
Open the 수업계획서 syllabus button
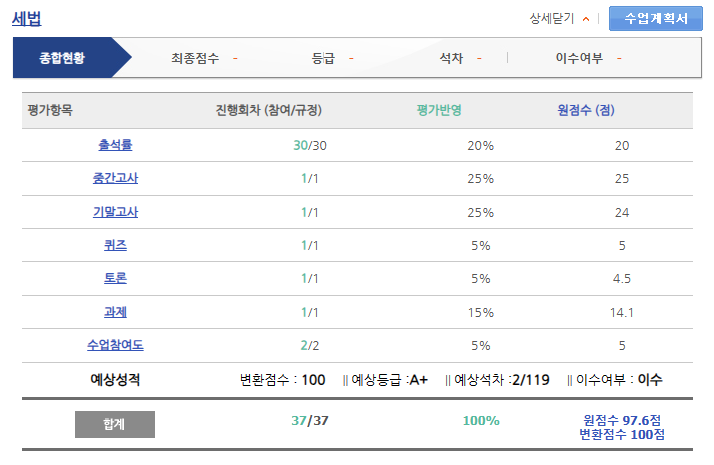point(656,18)
